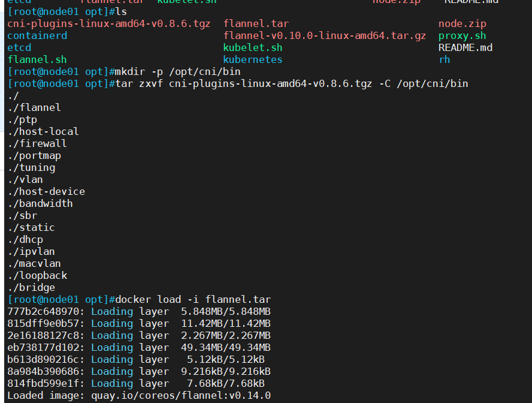Click the flannel.sh file name
Screen dimensions: 532x403
[37, 60]
